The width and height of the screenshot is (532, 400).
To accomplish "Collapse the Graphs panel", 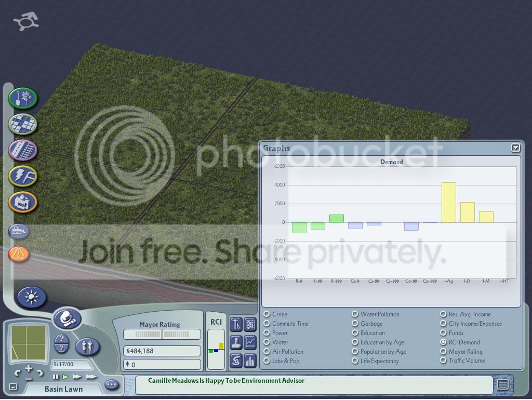I will point(515,148).
